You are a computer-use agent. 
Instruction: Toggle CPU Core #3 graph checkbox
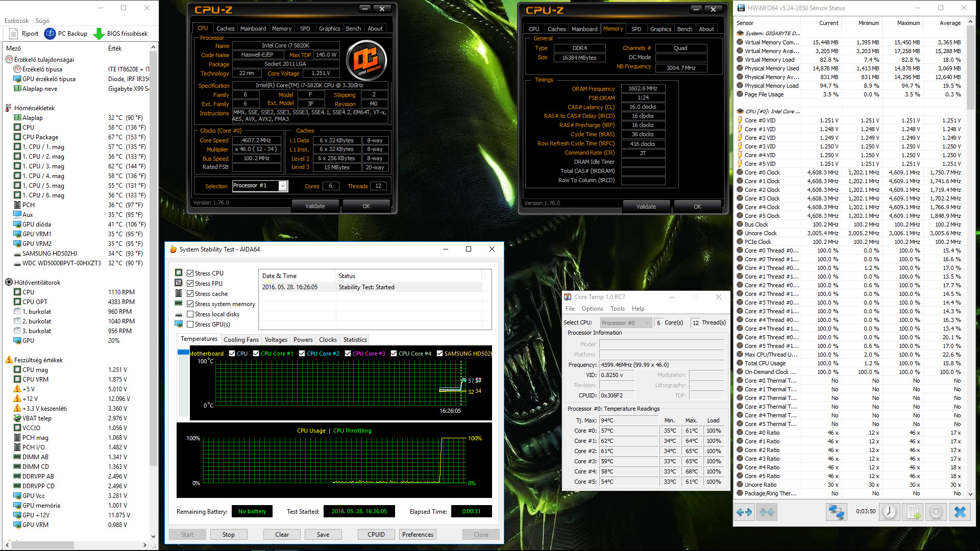pos(348,353)
